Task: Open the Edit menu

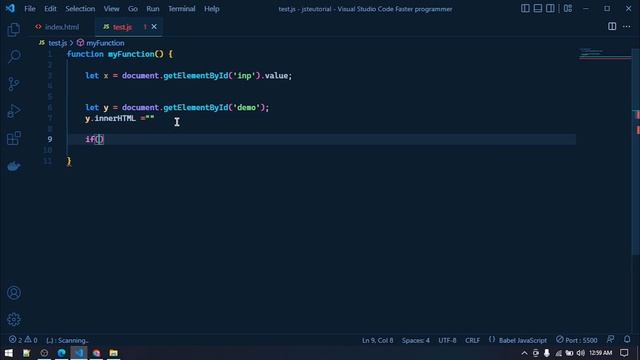Action: coord(50,9)
